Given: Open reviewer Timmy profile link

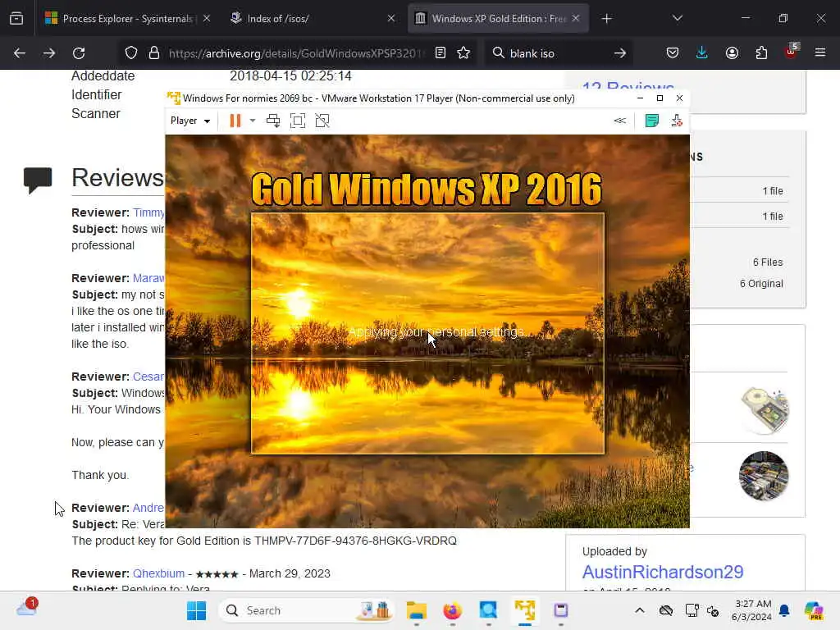Looking at the screenshot, I should 149,212.
